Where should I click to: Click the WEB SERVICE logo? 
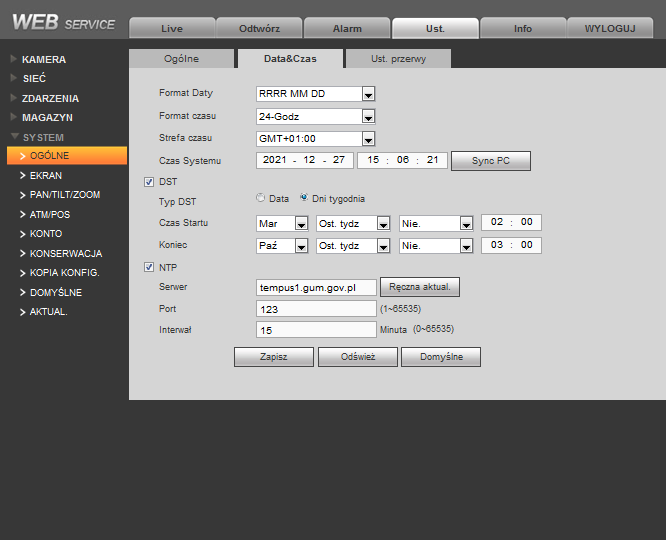click(x=63, y=23)
